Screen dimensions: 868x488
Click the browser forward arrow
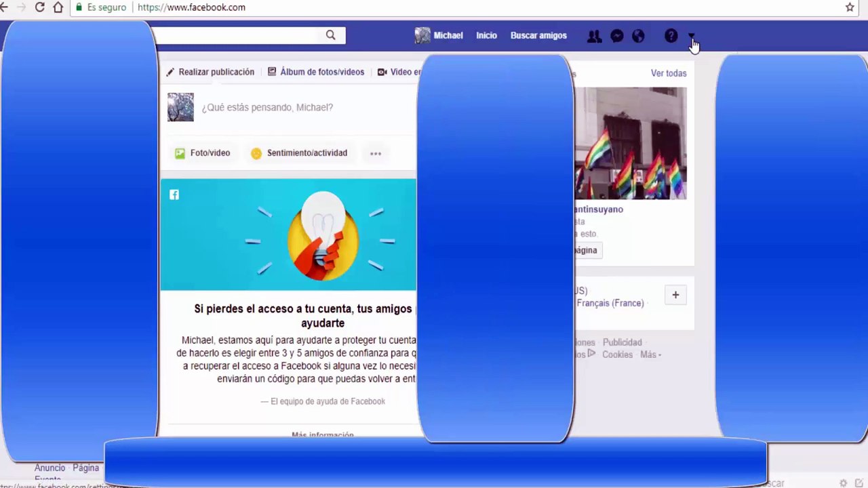(x=21, y=7)
